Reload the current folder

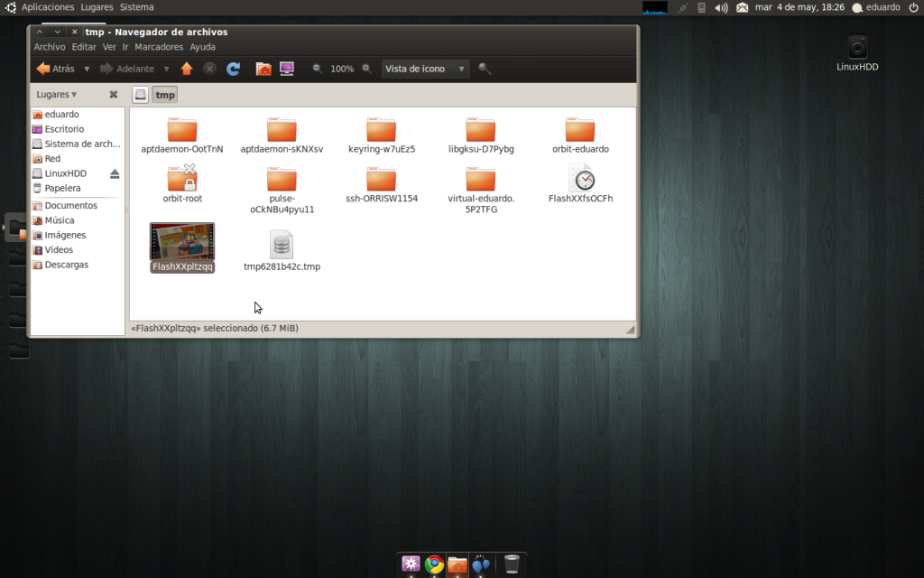[x=234, y=69]
